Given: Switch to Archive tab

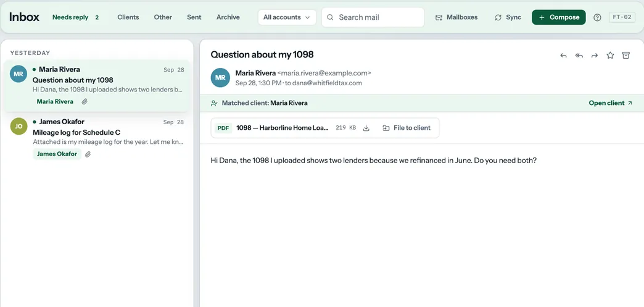Looking at the screenshot, I should click(228, 17).
